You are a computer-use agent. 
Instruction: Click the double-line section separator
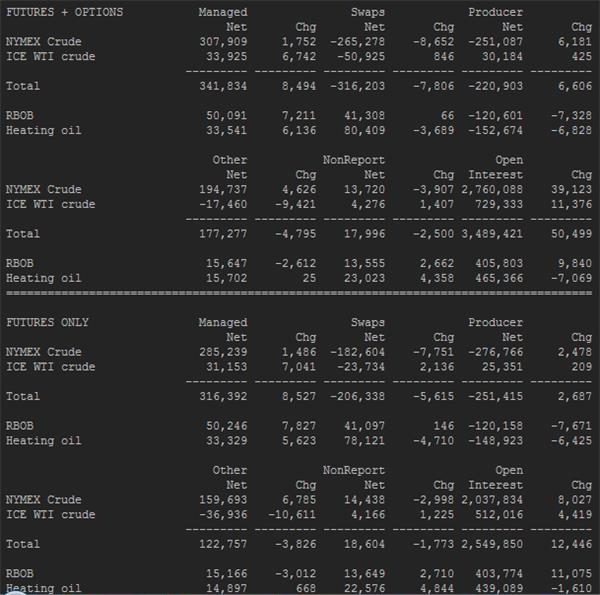pos(299,293)
